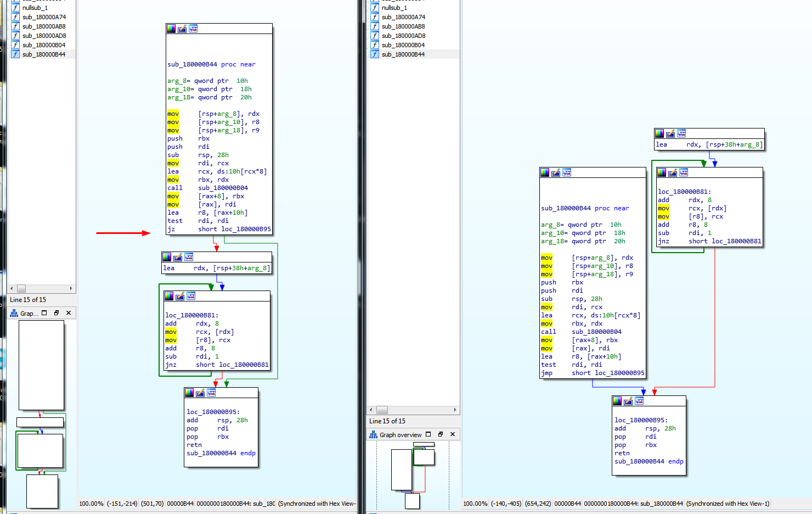Group nodes icon on left window's function entry block
This screenshot has width=812, height=514.
[x=193, y=29]
